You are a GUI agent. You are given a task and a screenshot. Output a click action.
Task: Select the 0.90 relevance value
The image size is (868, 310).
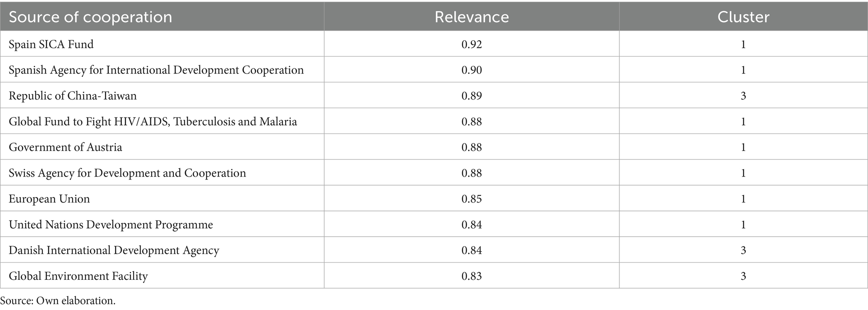[471, 70]
